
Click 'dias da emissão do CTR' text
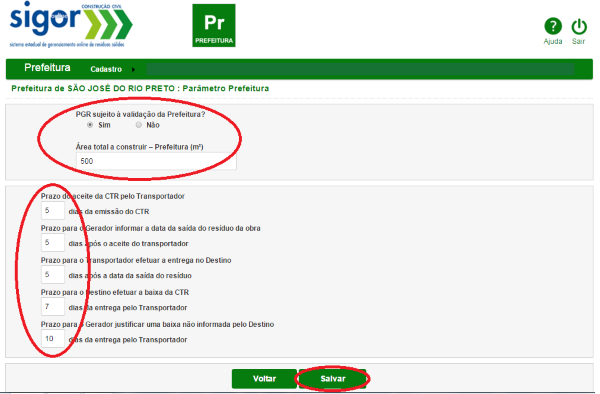point(109,212)
